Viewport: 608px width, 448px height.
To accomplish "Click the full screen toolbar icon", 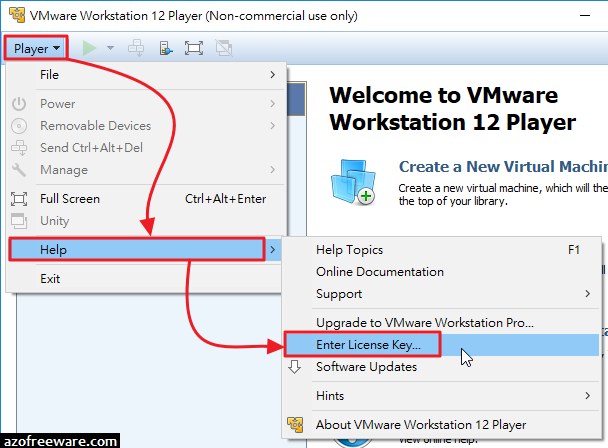I will [193, 48].
